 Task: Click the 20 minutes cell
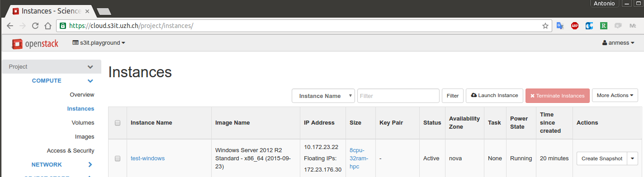click(554, 158)
